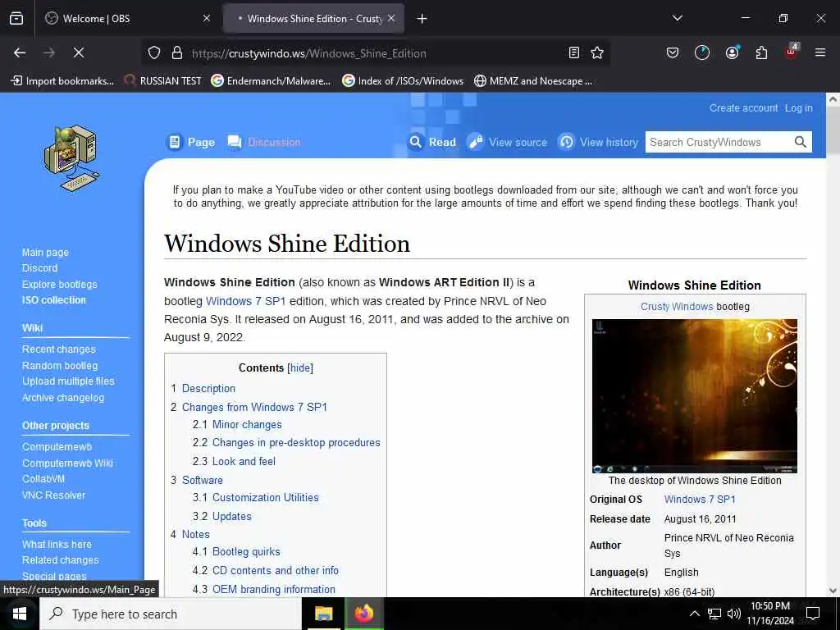Open Index of /ISOs/Windows bookmark
This screenshot has height=630, width=840.
403,81
